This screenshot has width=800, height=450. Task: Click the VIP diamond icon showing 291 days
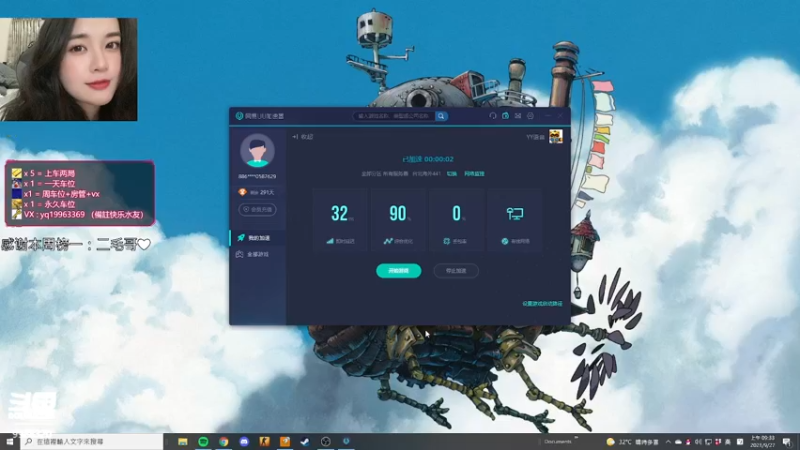[242, 192]
